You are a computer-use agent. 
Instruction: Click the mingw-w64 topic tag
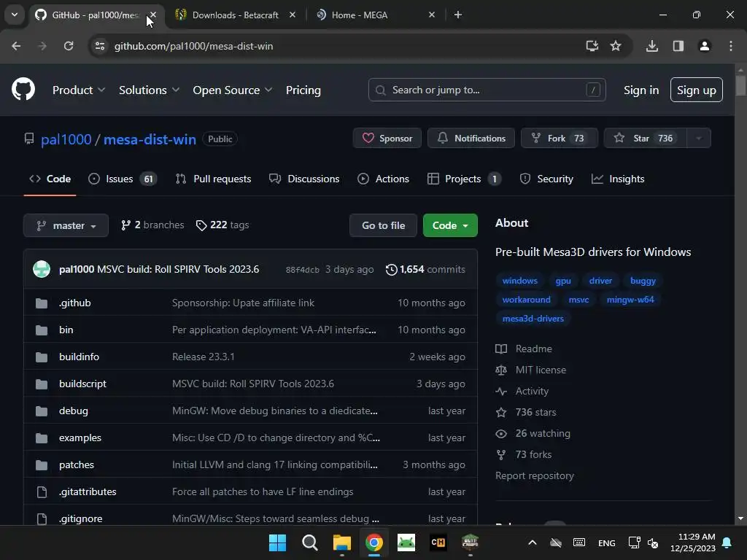tap(630, 300)
